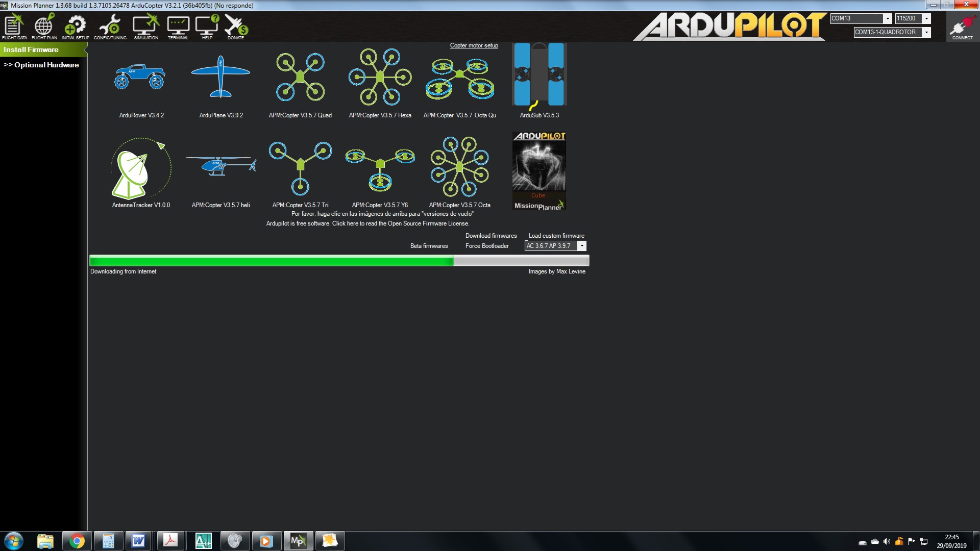Select Install Firmware in sidebar
Viewport: 980px width, 551px height.
[32, 49]
